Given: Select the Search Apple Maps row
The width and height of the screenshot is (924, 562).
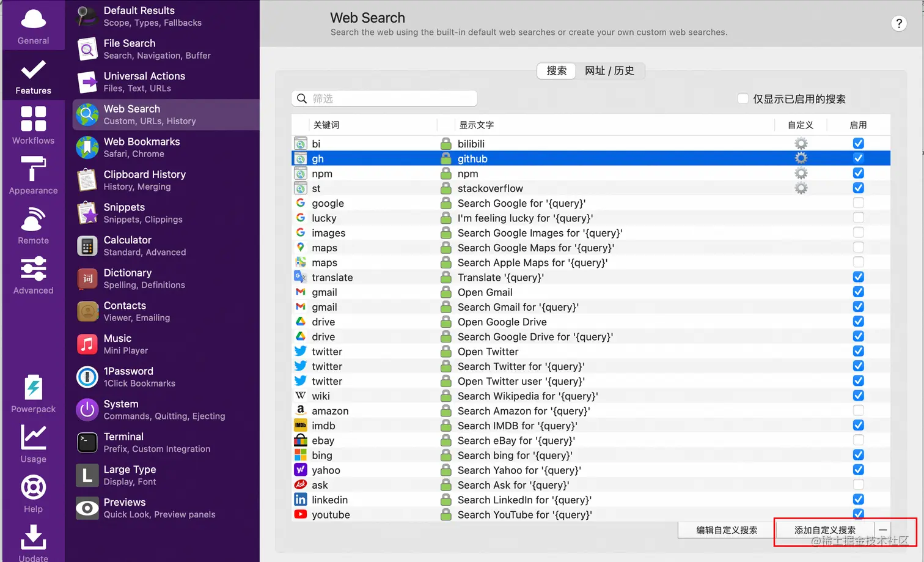Looking at the screenshot, I should click(591, 262).
